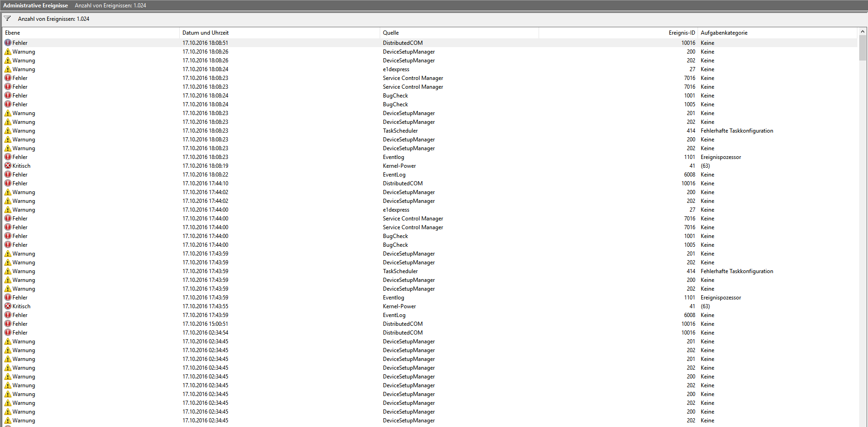This screenshot has width=868, height=427.
Task: Click error icon of 18:08:24 BugCheck 1001
Action: pos(8,95)
